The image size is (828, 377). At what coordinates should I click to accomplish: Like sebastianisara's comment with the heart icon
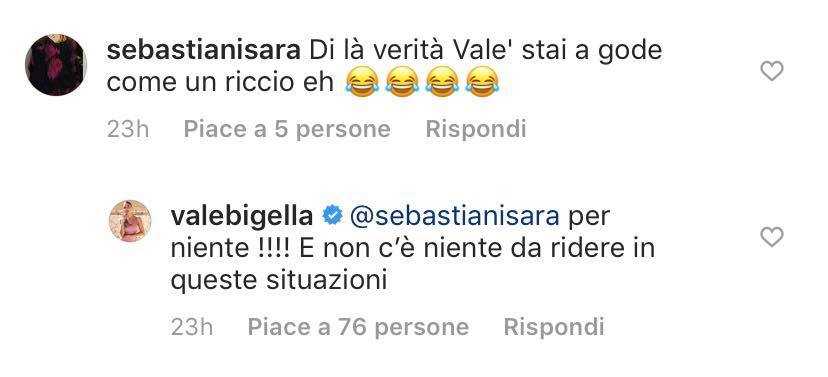(x=771, y=71)
